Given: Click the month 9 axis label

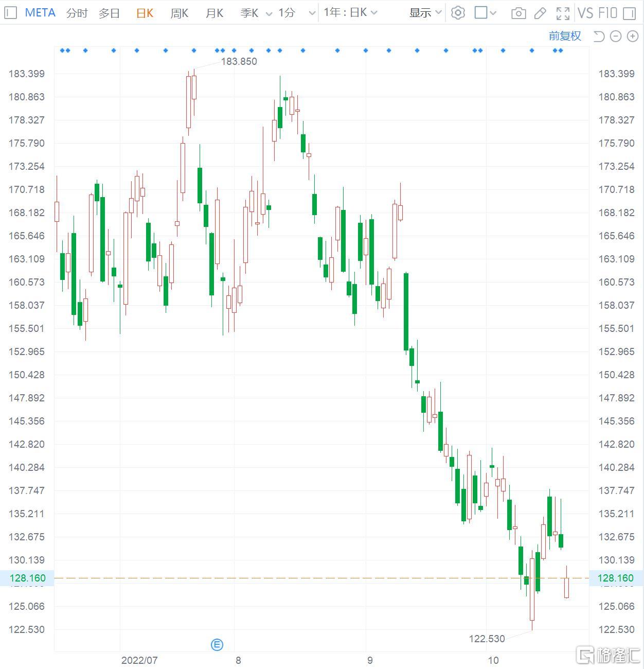Looking at the screenshot, I should pos(370,660).
